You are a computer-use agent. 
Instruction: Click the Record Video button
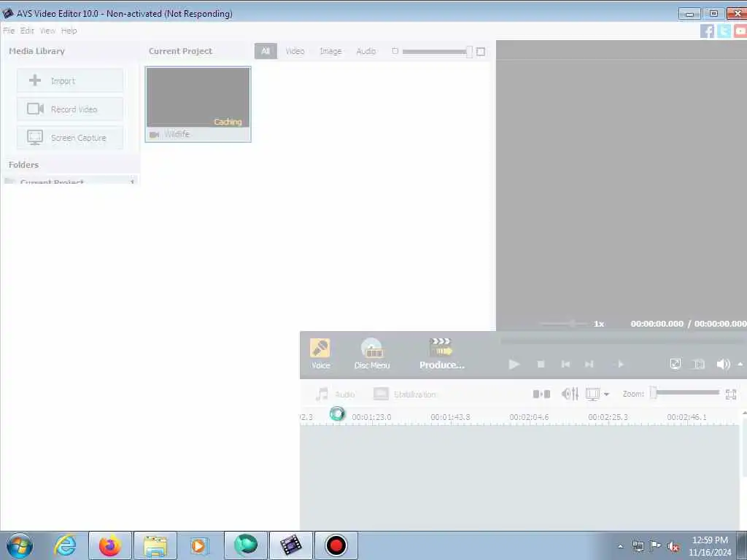pyautogui.click(x=70, y=109)
